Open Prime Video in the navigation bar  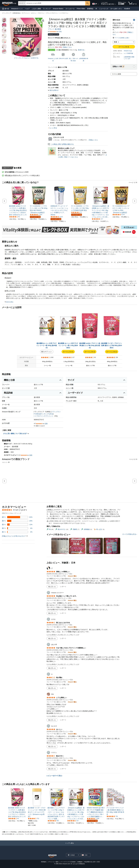tap(81, 9)
